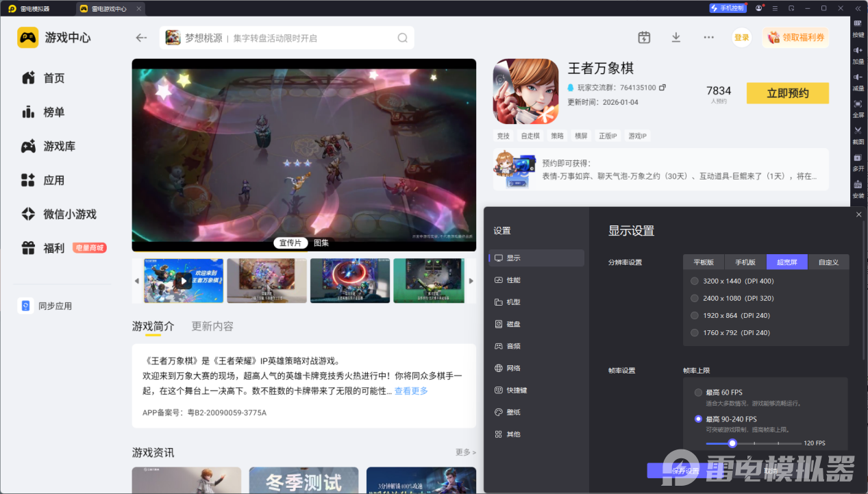
Task: Go to the 应用 apps section
Action: pyautogui.click(x=43, y=180)
